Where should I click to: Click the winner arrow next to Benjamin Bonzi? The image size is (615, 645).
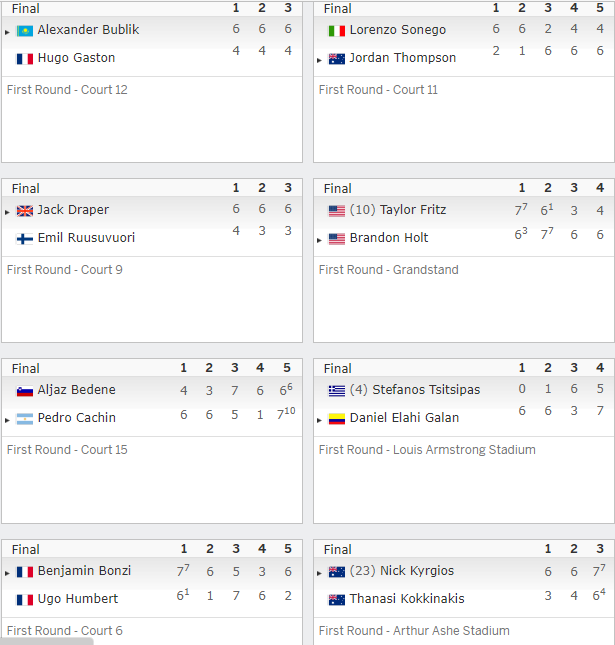click(7, 573)
